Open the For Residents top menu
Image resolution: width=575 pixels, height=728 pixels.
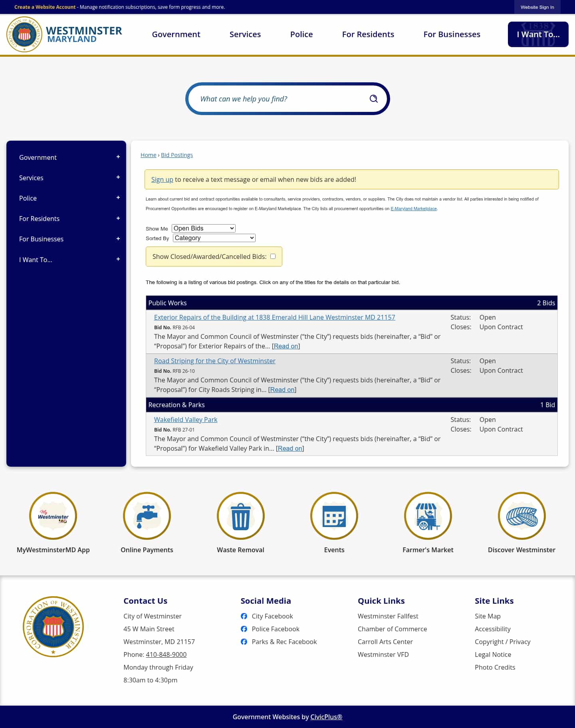click(x=368, y=34)
